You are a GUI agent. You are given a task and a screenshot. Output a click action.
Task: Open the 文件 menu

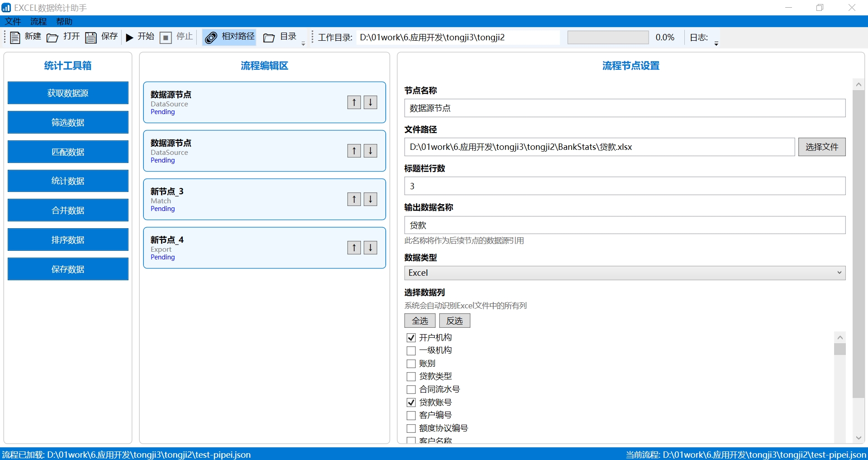[x=13, y=21]
